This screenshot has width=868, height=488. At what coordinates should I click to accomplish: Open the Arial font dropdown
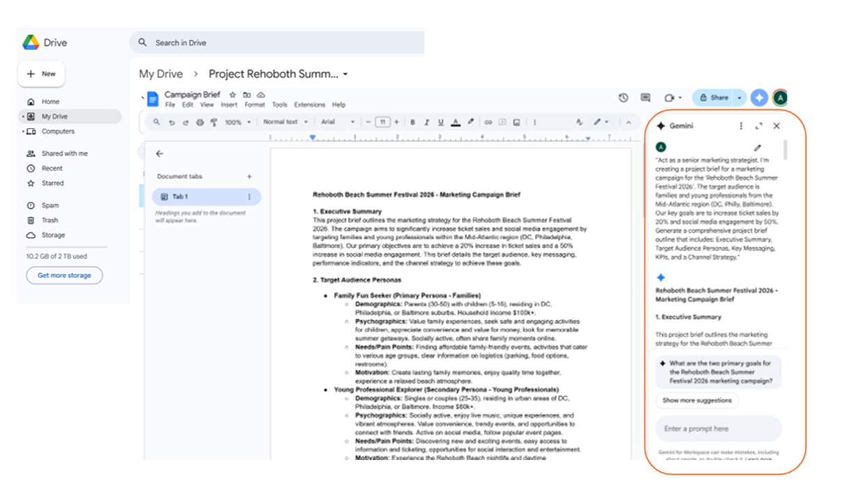point(338,122)
